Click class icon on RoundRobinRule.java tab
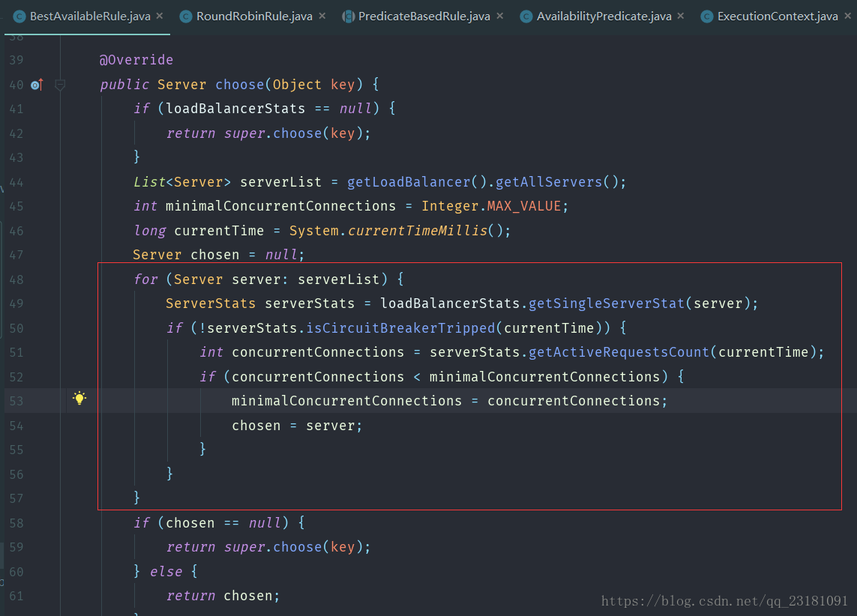This screenshot has height=616, width=857. pos(186,17)
